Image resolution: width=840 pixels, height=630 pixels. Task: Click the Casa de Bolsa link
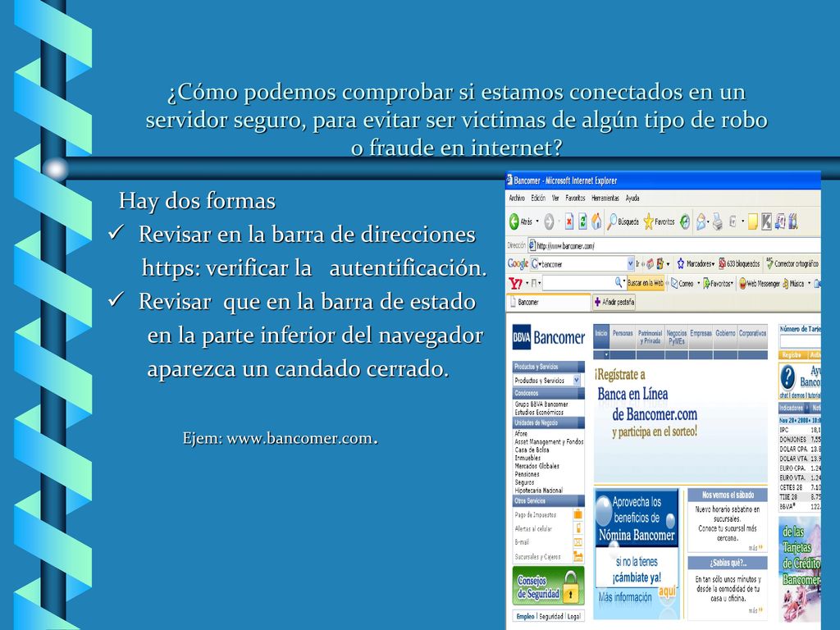[x=532, y=450]
